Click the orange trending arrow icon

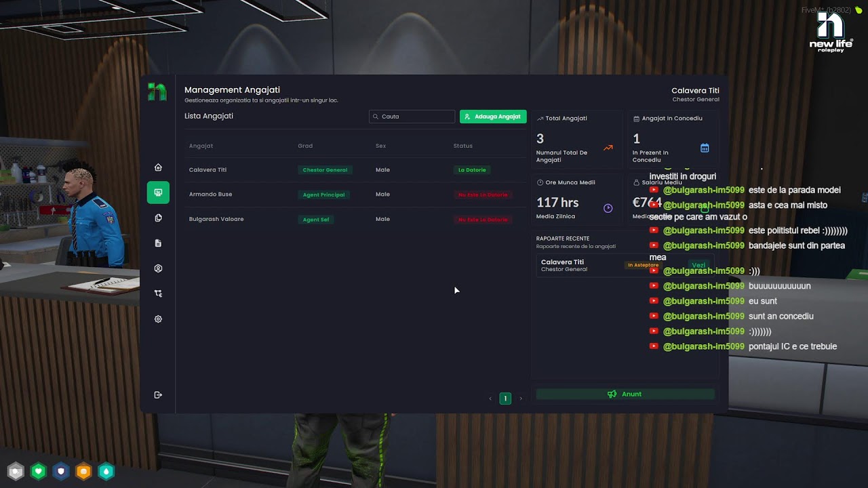608,148
